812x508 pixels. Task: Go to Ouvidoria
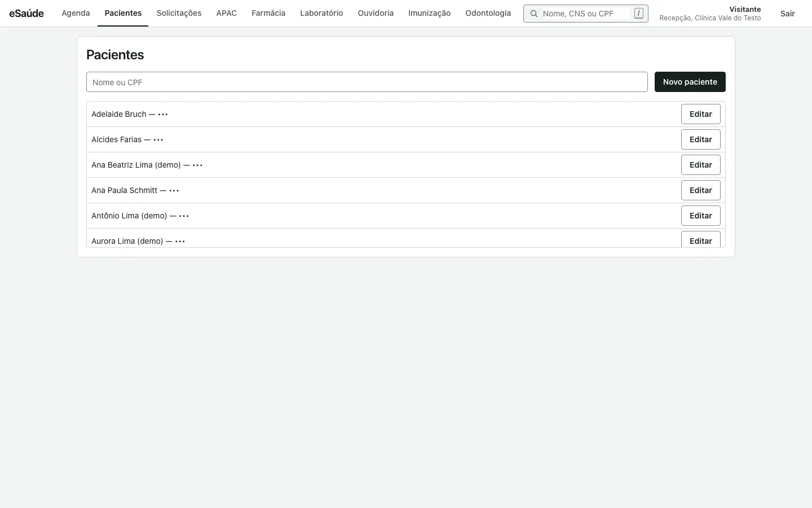pyautogui.click(x=376, y=13)
